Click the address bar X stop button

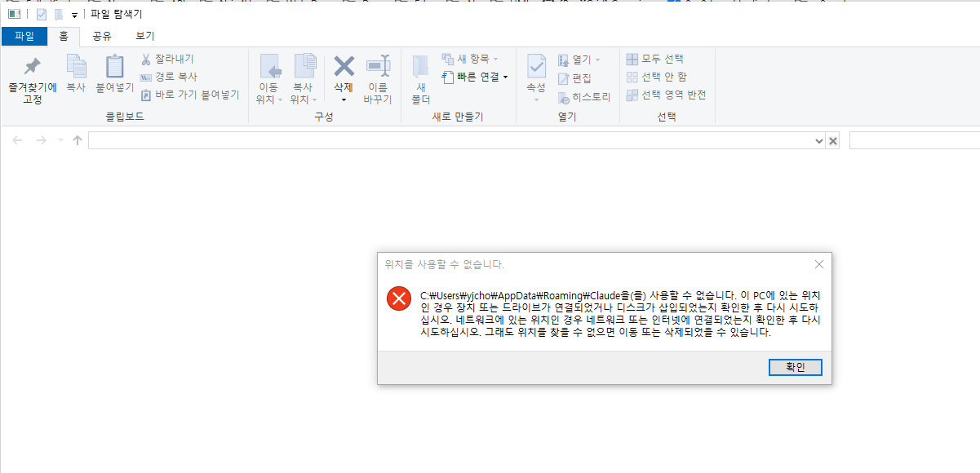(833, 141)
